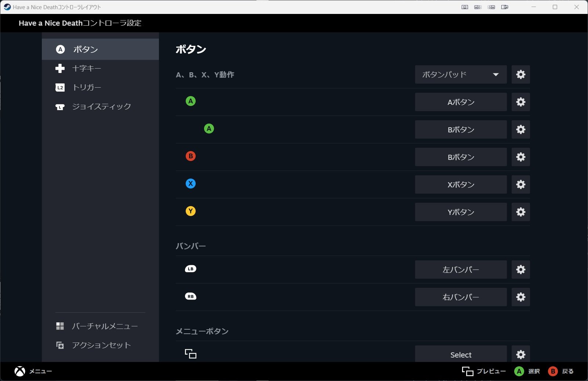The image size is (588, 381).
Task: Click the Have a Nice Deathコントローラ設定 title
Action: [x=80, y=23]
